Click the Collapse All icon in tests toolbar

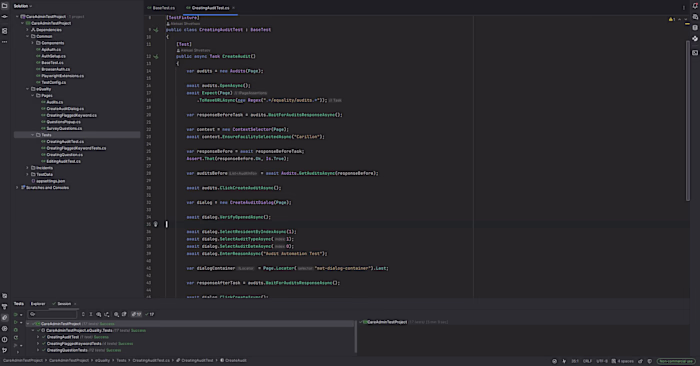91,314
